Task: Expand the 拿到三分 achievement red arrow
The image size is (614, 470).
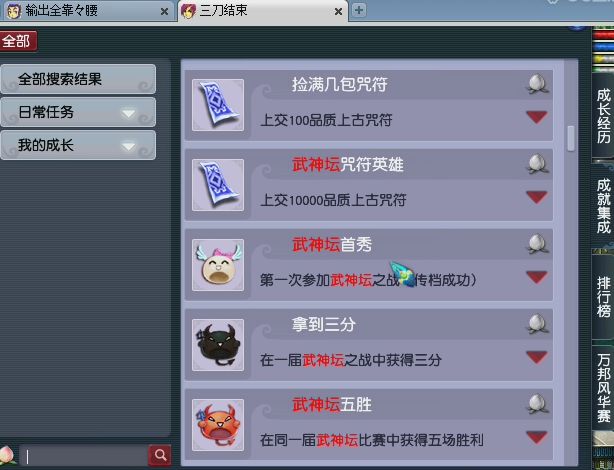Action: pos(537,357)
